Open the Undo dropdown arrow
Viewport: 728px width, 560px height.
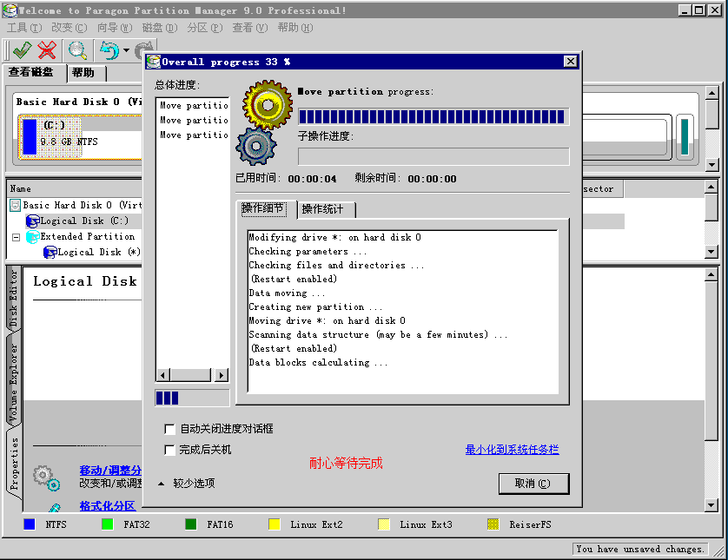pyautogui.click(x=126, y=50)
